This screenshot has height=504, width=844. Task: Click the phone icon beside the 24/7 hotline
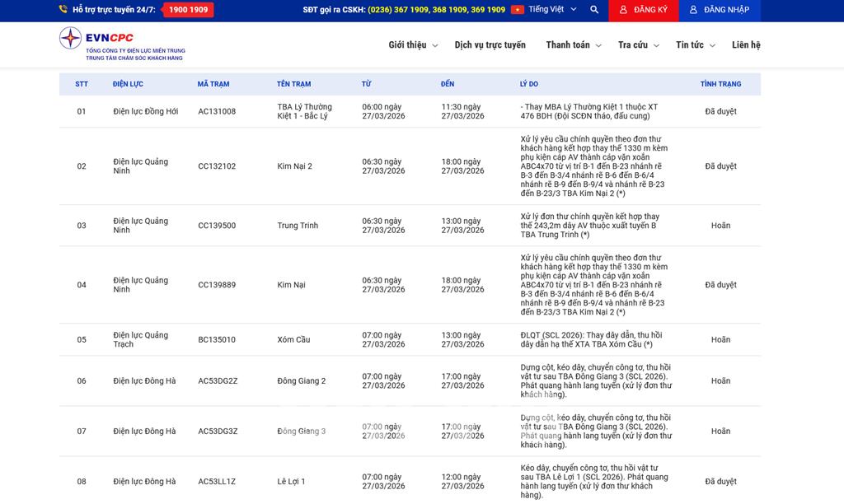pyautogui.click(x=63, y=10)
